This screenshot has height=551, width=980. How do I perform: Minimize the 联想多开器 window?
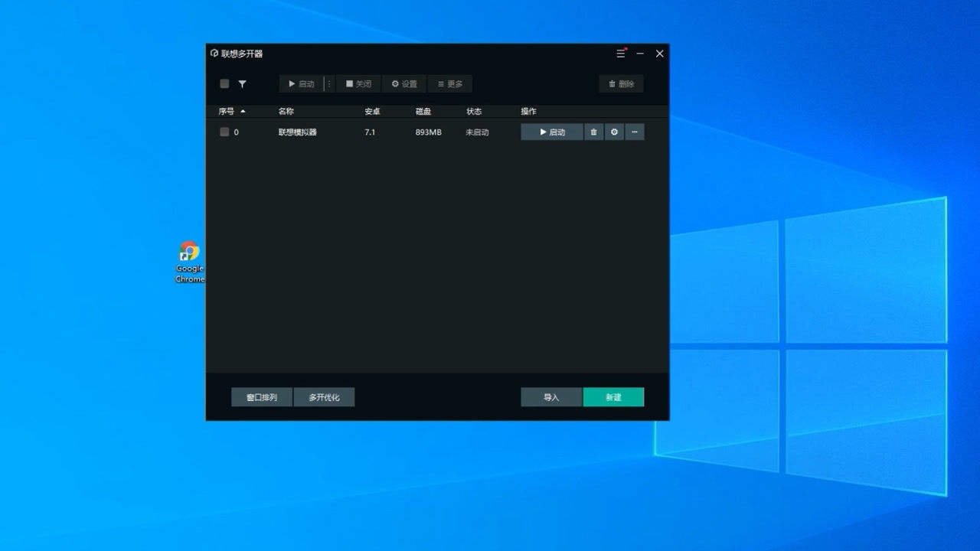click(640, 54)
